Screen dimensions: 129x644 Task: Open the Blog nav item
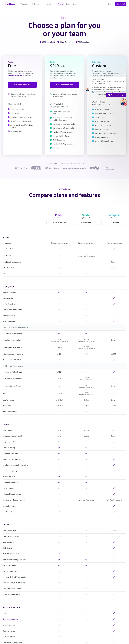(75, 4)
